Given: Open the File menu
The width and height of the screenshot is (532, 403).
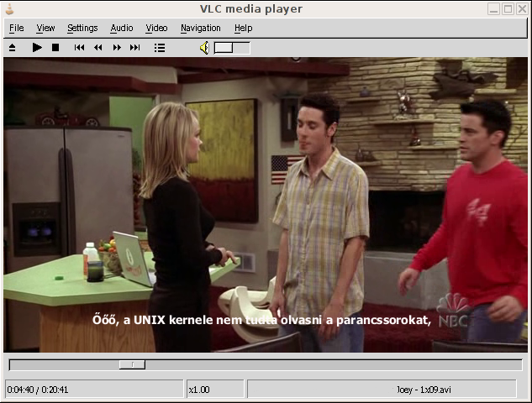Looking at the screenshot, I should 16,29.
